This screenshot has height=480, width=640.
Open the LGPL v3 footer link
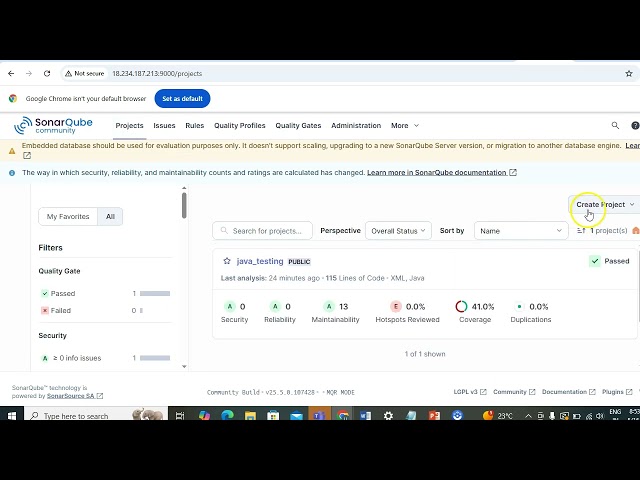click(x=470, y=392)
